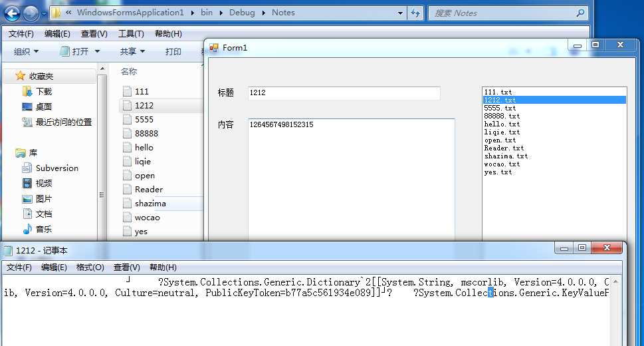Open Explorer 帮助(H) menu
644x346 pixels.
click(168, 34)
